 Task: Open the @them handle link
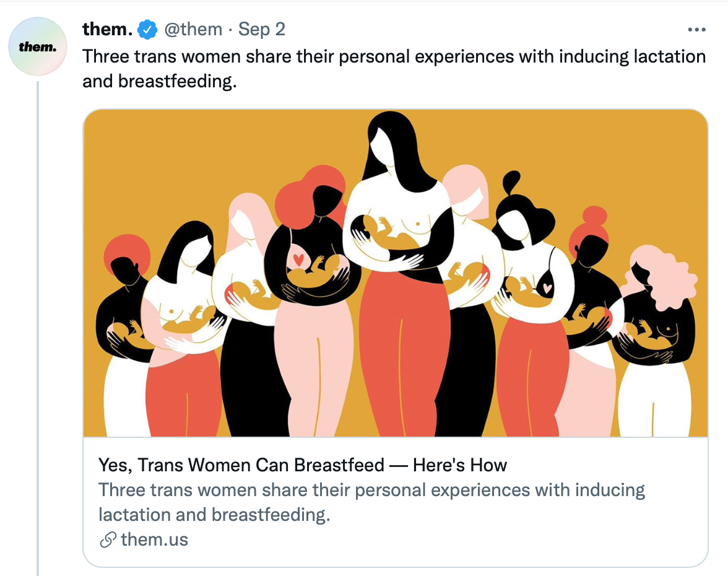[193, 29]
